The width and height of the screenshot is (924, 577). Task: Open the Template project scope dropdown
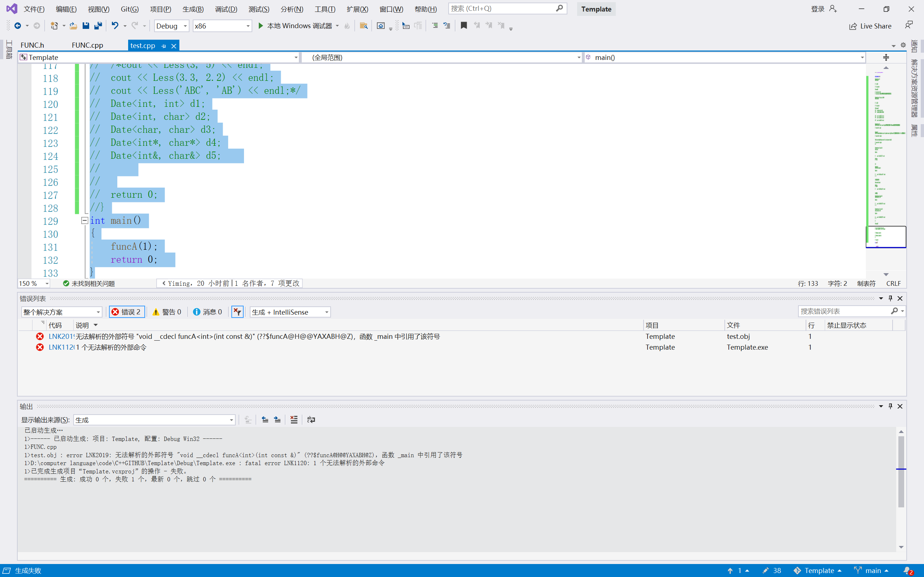(159, 57)
